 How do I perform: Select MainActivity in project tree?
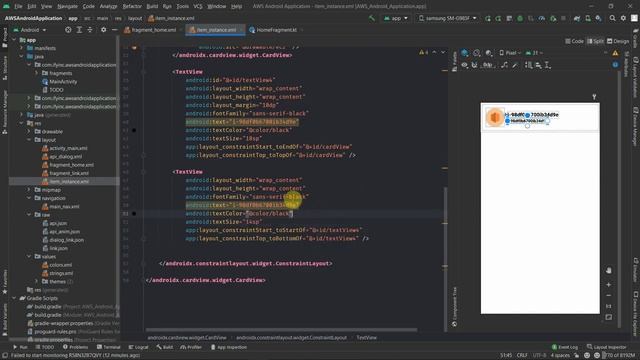pos(60,82)
